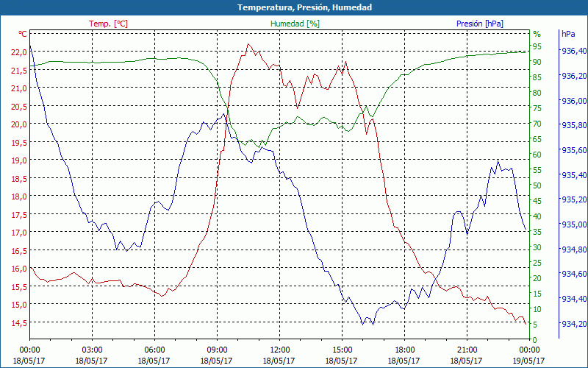Click humidity axis value '30'

(537, 247)
